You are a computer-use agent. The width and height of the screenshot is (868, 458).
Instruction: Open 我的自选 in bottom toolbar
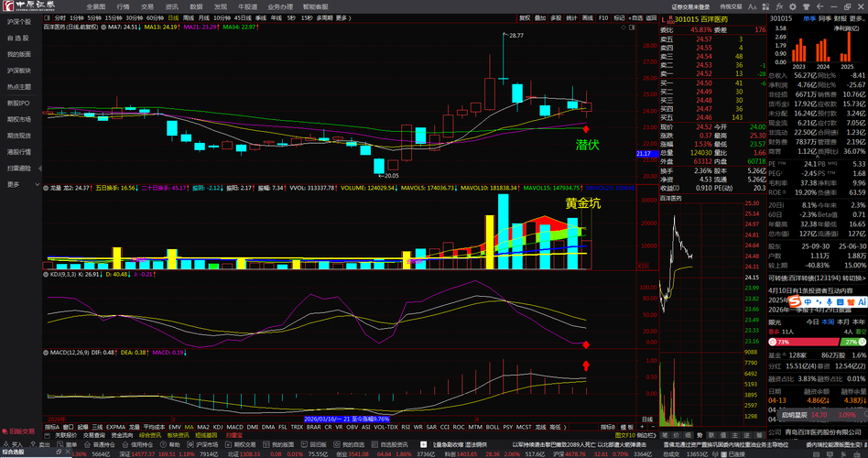click(349, 444)
